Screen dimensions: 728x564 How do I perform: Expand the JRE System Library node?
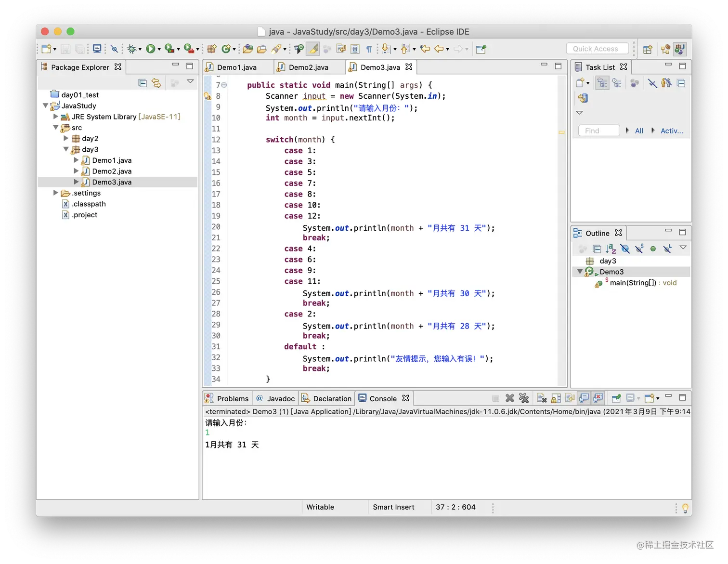56,117
